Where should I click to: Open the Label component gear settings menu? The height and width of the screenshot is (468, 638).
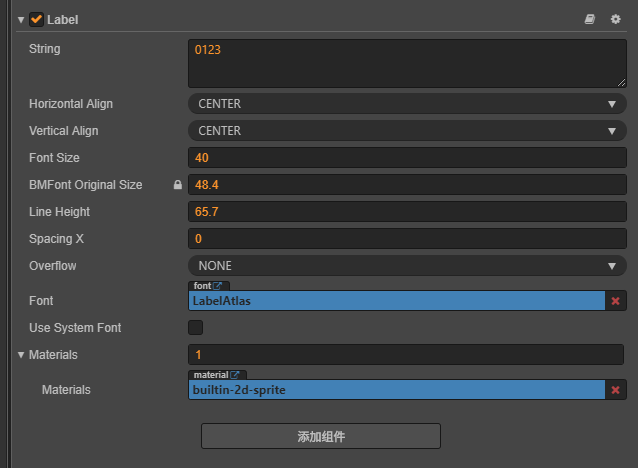pos(615,19)
